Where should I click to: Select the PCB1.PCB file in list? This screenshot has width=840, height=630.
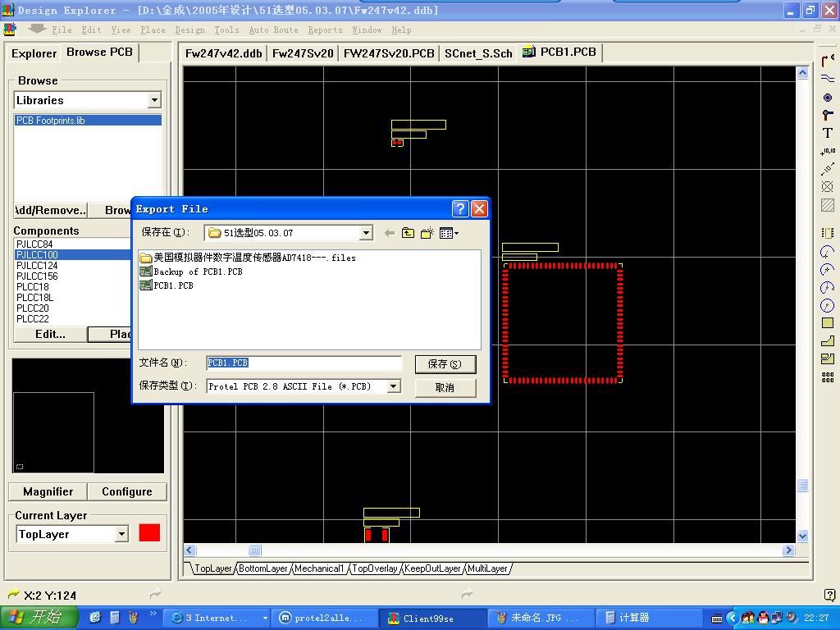tap(167, 285)
